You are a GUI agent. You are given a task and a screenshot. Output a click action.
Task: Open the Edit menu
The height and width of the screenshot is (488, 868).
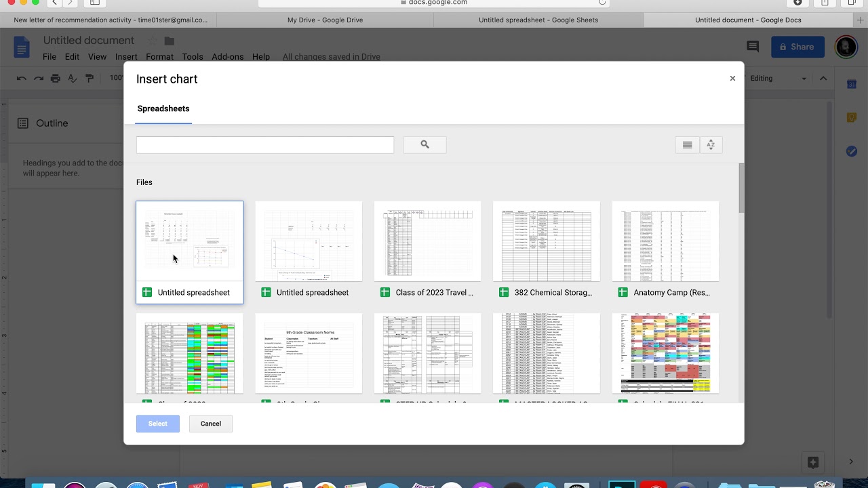[x=72, y=57]
